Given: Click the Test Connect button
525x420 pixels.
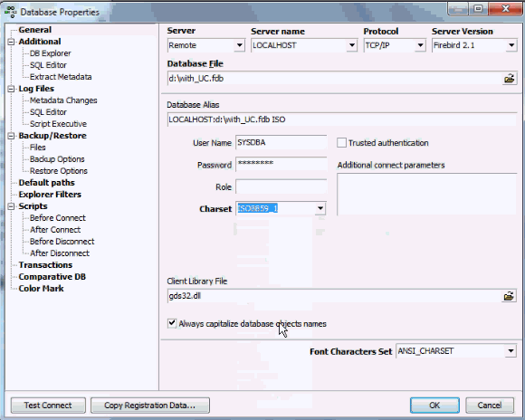Looking at the screenshot, I should point(48,406).
